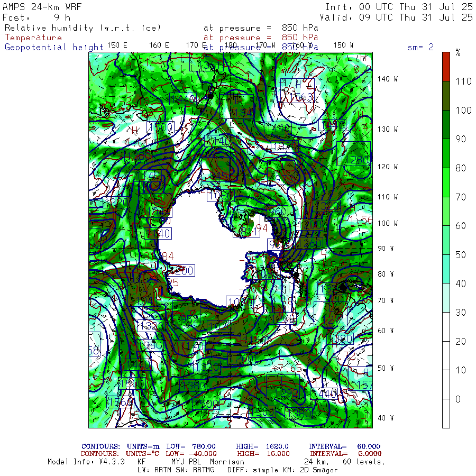This screenshot has height=476, width=476.
Task: Click the 'Fcst: 9 h' forecast hour text
Action: coord(36,17)
